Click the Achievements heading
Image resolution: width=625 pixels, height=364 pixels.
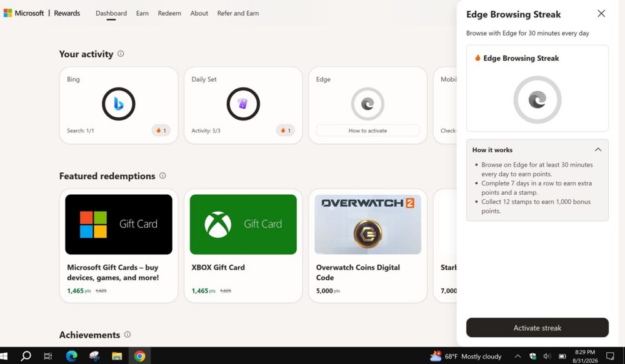(x=89, y=335)
